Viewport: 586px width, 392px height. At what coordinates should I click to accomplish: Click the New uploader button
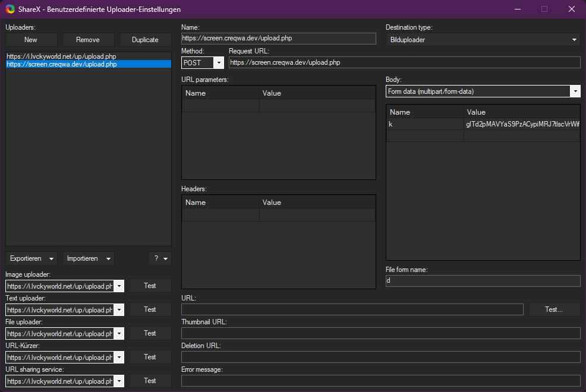pyautogui.click(x=31, y=40)
